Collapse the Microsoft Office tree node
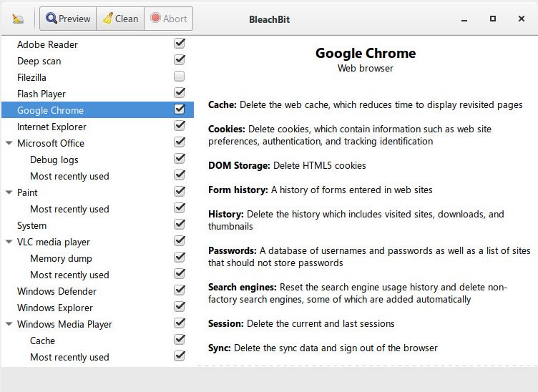This screenshot has height=392, width=538. click(x=9, y=143)
